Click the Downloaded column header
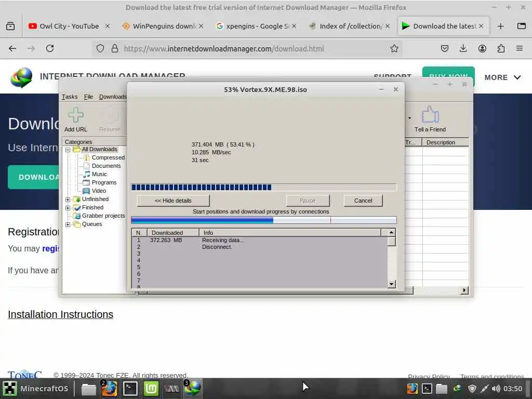532x399 pixels. point(173,233)
